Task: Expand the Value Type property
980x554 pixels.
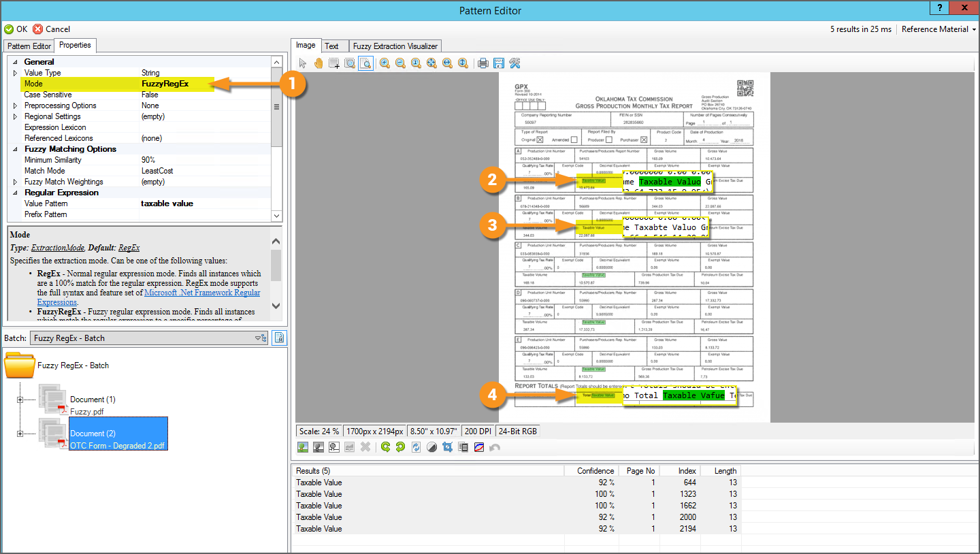Action: click(x=16, y=73)
